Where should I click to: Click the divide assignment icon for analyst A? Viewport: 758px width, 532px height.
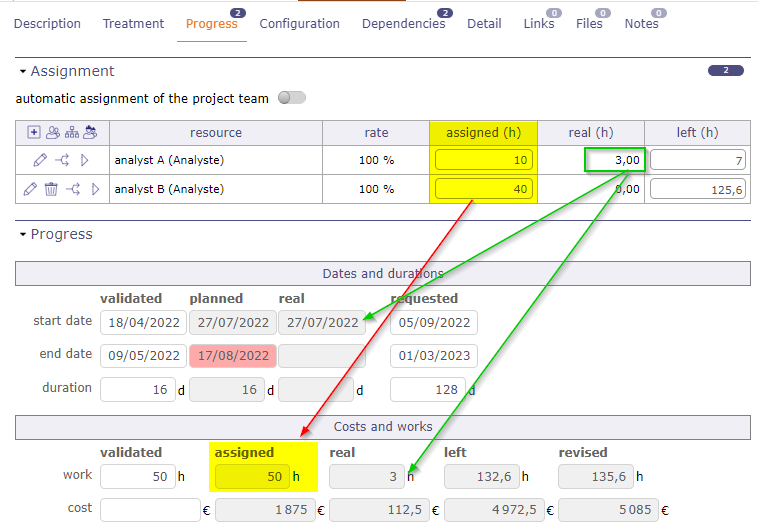point(62,160)
